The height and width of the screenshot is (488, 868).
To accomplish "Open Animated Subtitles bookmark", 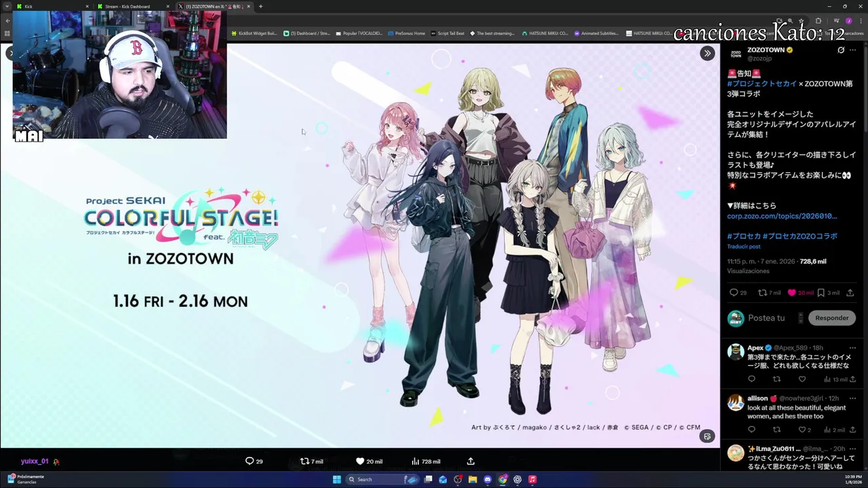I will (596, 33).
